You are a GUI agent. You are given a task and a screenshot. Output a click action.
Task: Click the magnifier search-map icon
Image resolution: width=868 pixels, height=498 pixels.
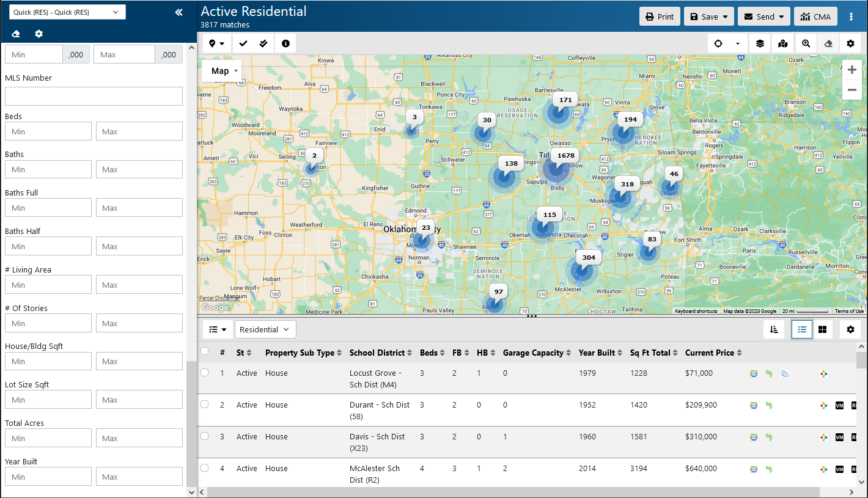point(806,43)
